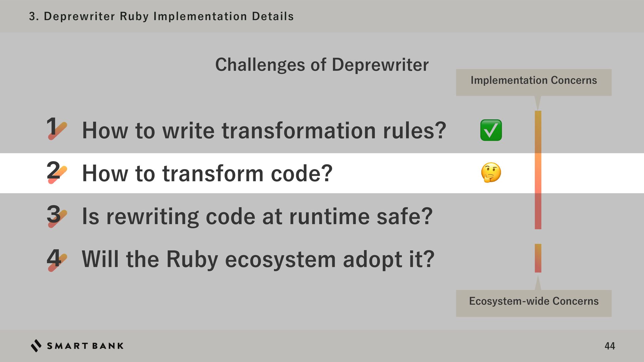Image resolution: width=644 pixels, height=362 pixels.
Task: Select 'Is rewriting code at runtime safe?'
Action: pyautogui.click(x=257, y=216)
